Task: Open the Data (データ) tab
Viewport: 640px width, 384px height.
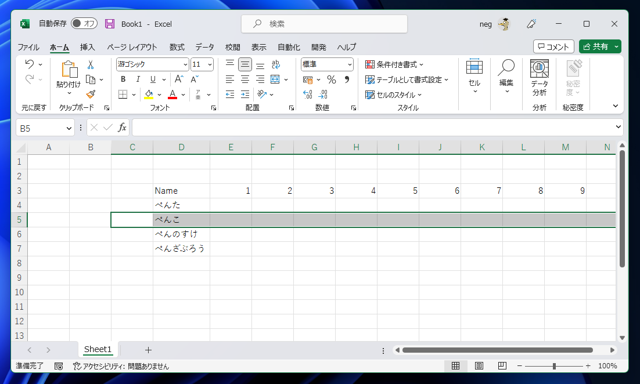Action: (x=204, y=47)
